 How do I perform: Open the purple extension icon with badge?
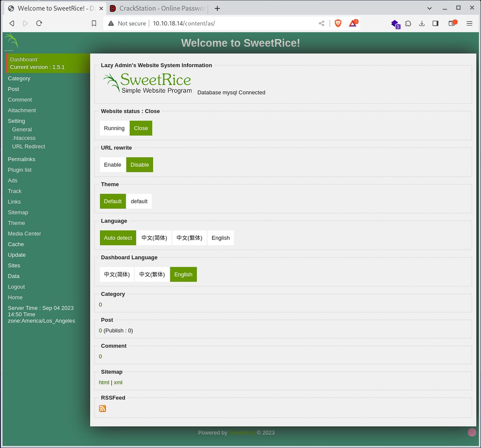[x=395, y=24]
